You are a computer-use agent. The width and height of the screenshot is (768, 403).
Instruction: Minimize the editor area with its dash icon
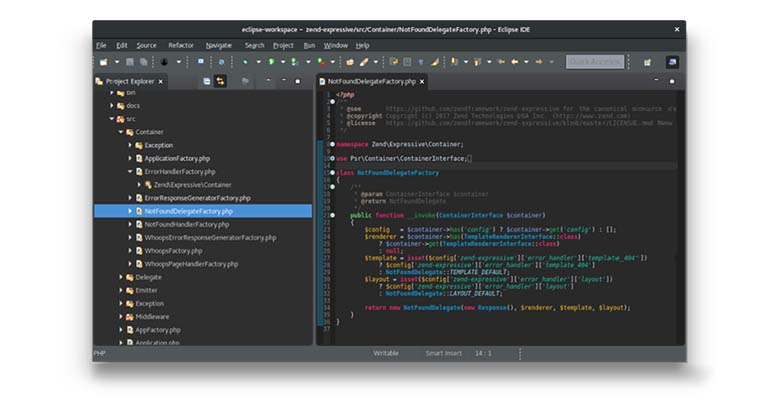click(x=656, y=80)
